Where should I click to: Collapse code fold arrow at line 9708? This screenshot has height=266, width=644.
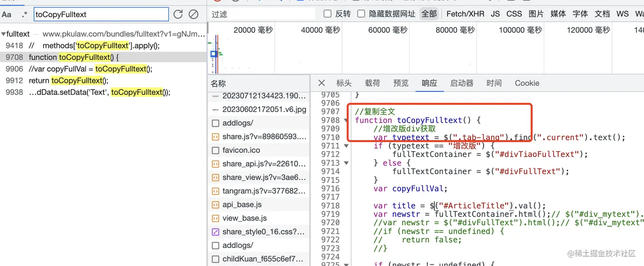(x=346, y=120)
